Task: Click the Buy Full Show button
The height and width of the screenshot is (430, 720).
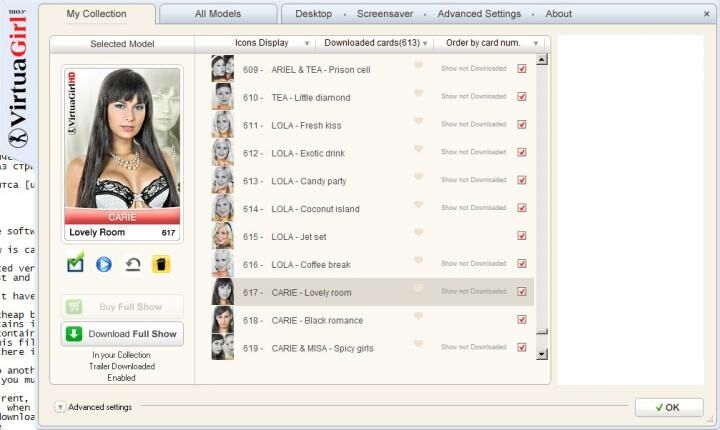Action: pyautogui.click(x=122, y=306)
